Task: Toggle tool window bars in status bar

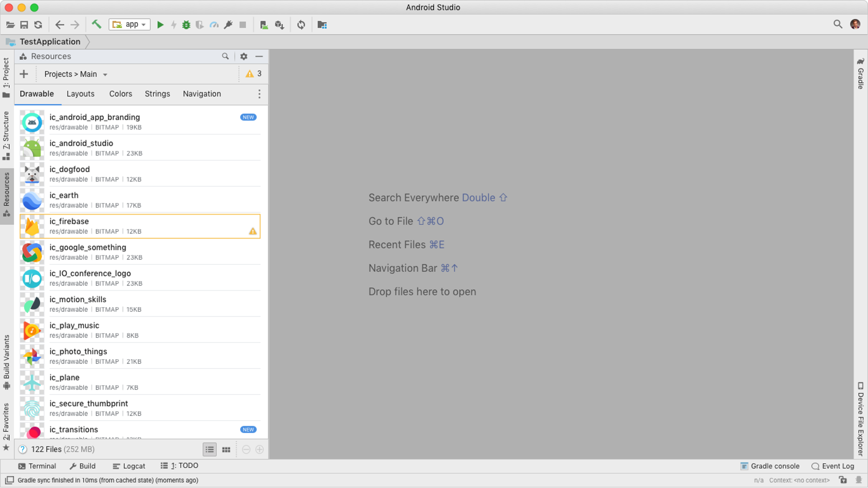Action: coord(9,480)
